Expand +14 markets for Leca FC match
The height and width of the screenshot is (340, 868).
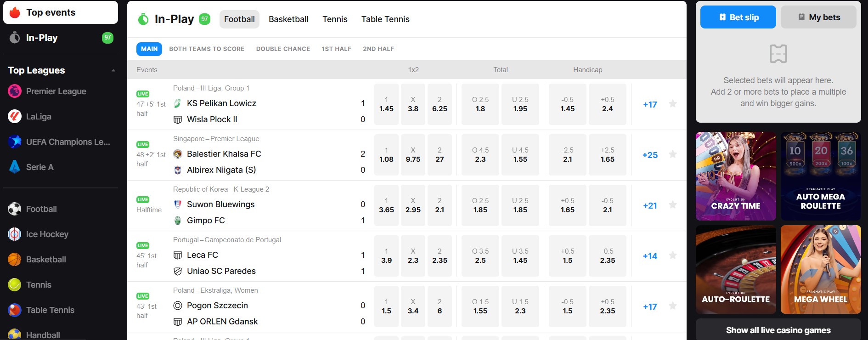(x=650, y=256)
